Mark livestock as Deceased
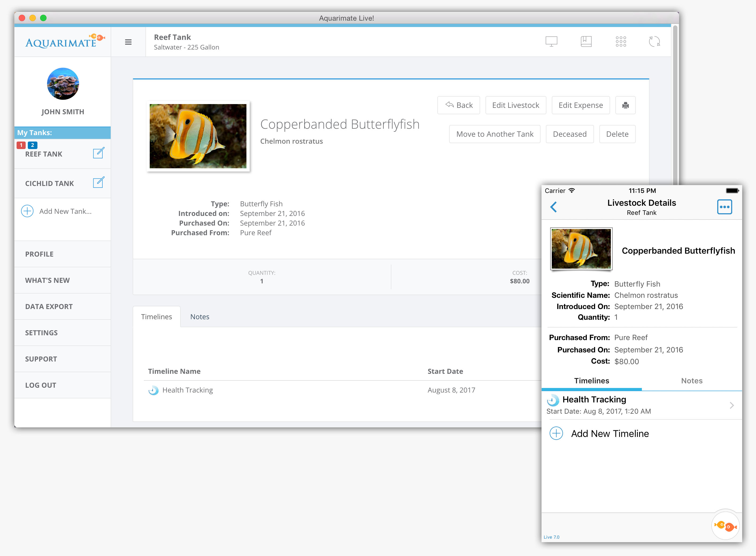The width and height of the screenshot is (756, 556). pos(570,134)
